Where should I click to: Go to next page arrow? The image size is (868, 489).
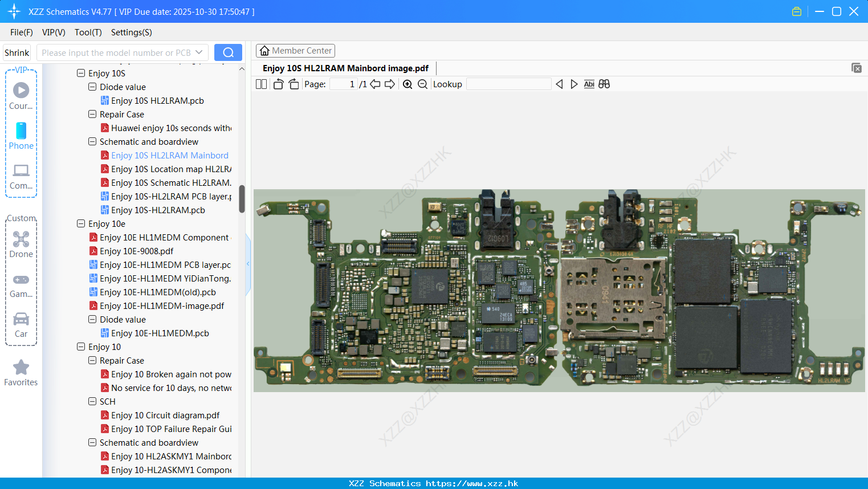(390, 84)
